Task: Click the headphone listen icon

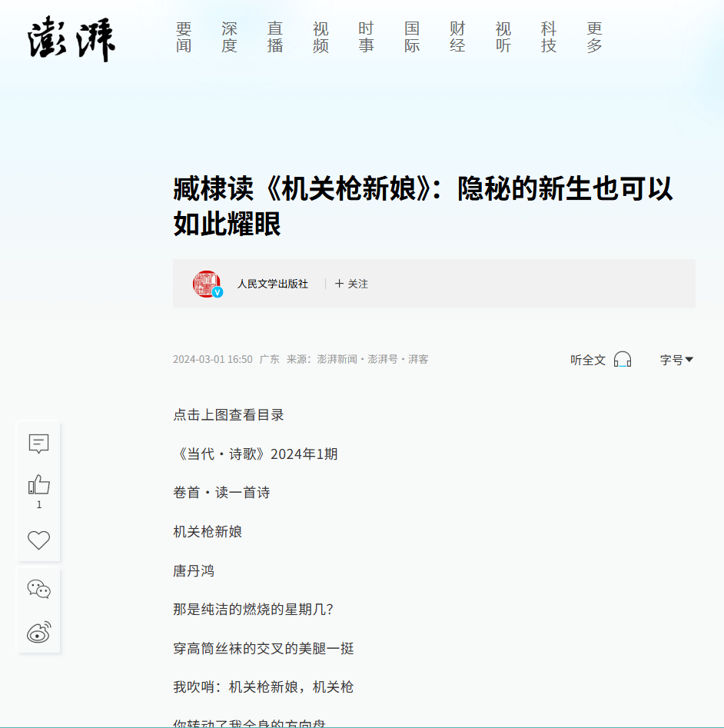Action: pyautogui.click(x=623, y=360)
